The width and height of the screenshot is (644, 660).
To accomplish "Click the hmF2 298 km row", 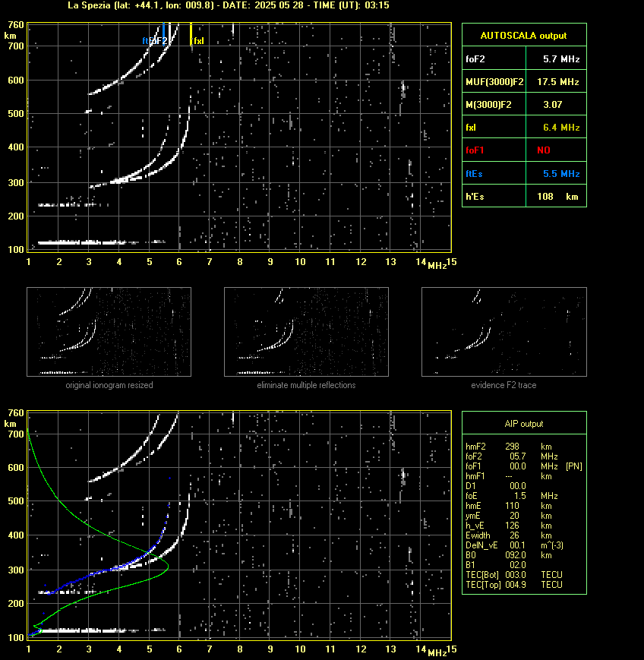I will tap(509, 447).
